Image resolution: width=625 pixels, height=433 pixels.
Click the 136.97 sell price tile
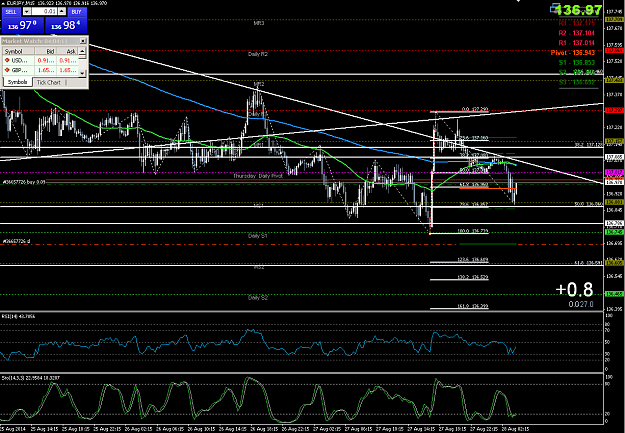(x=22, y=25)
